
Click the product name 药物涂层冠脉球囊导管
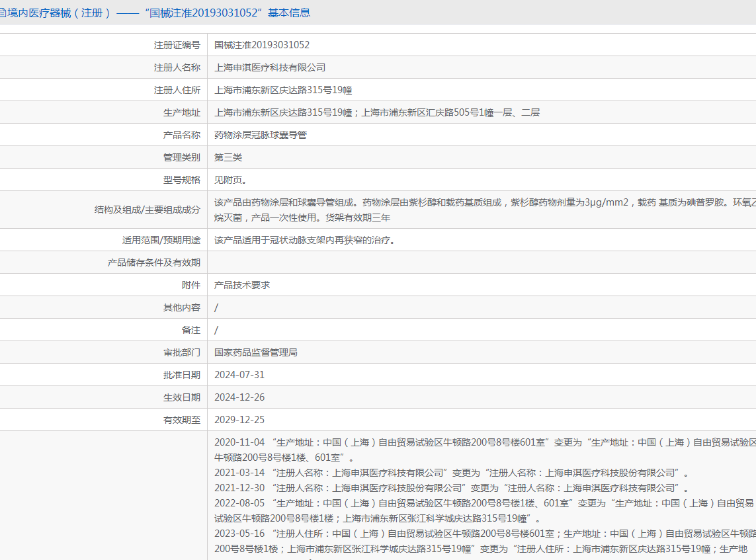coord(261,135)
